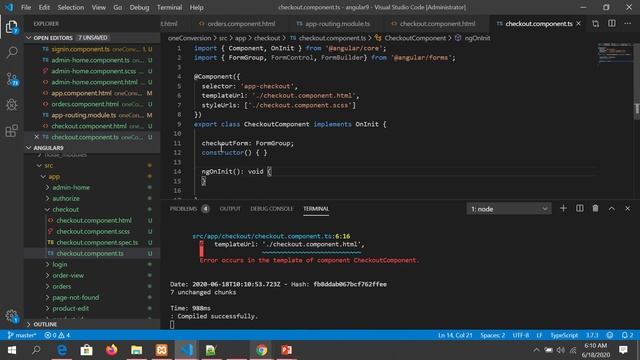This screenshot has width=640, height=360.
Task: Open the Explorer view in activity bar
Action: click(12, 27)
